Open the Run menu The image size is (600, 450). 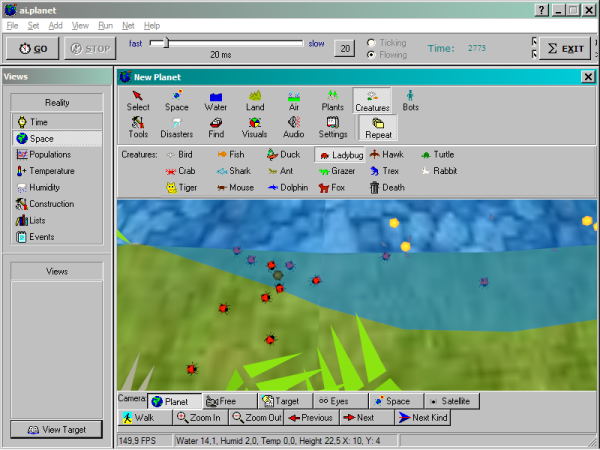(x=105, y=24)
